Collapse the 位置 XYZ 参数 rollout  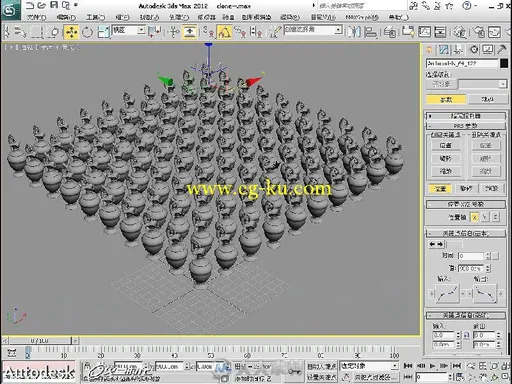click(x=466, y=204)
